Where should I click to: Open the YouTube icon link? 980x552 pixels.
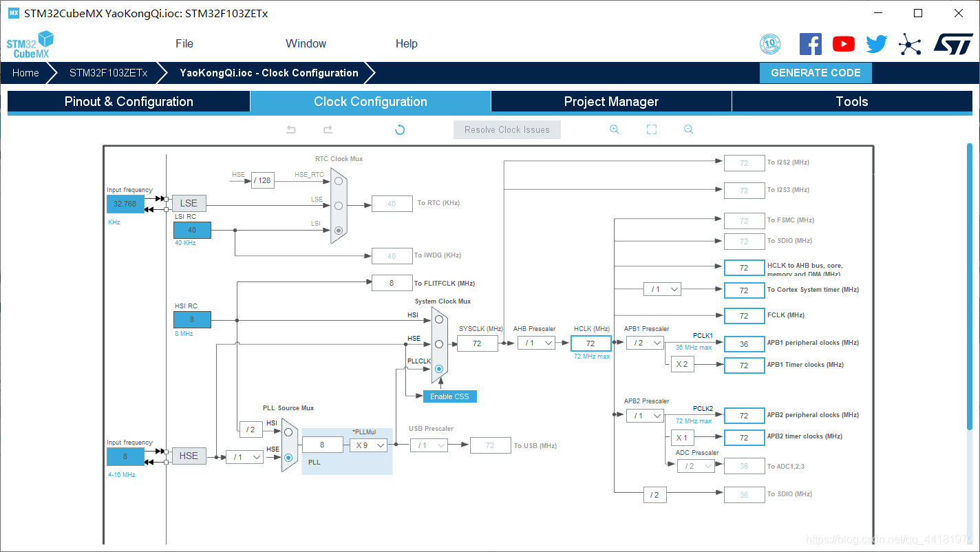pos(844,44)
